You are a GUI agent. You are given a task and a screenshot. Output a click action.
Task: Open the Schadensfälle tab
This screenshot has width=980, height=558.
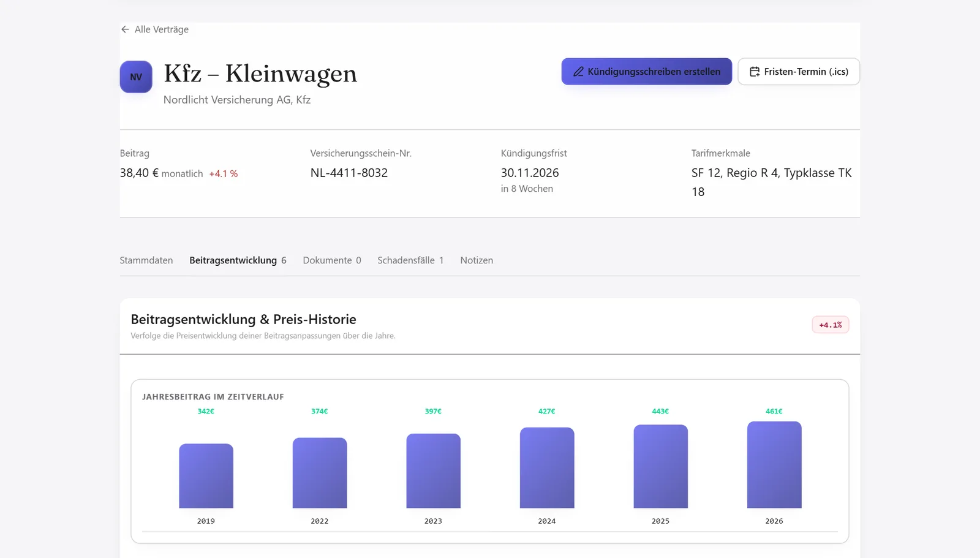(x=410, y=260)
